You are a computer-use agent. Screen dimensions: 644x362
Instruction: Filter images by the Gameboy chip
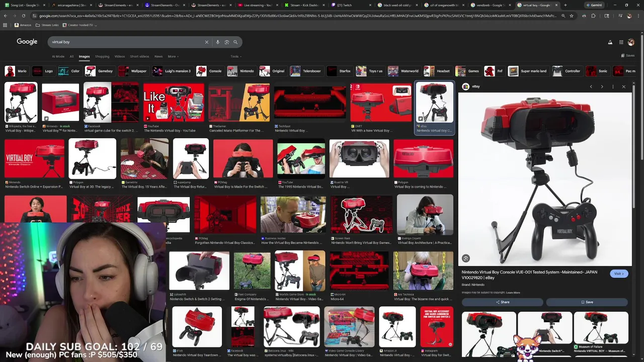(x=100, y=71)
